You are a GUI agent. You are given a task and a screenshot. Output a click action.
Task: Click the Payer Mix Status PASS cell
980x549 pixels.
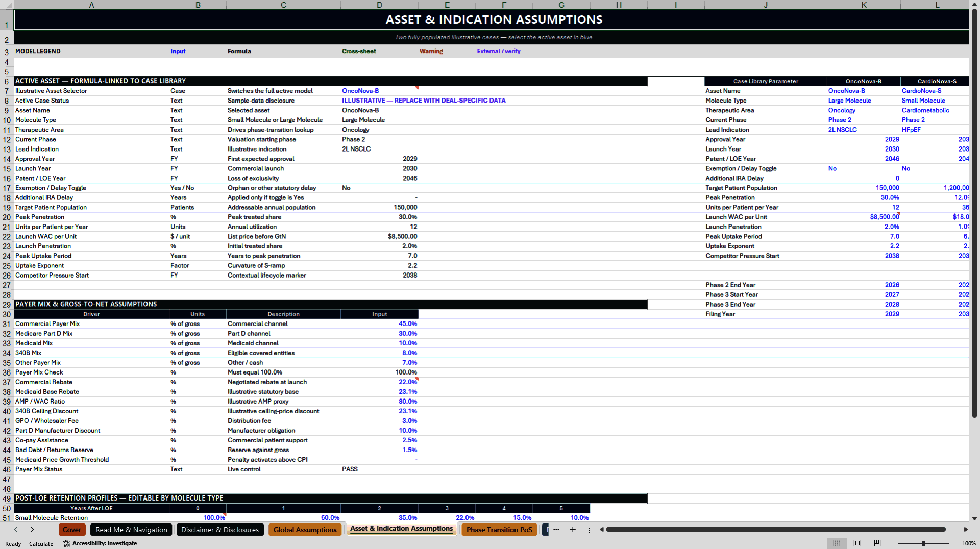[379, 469]
